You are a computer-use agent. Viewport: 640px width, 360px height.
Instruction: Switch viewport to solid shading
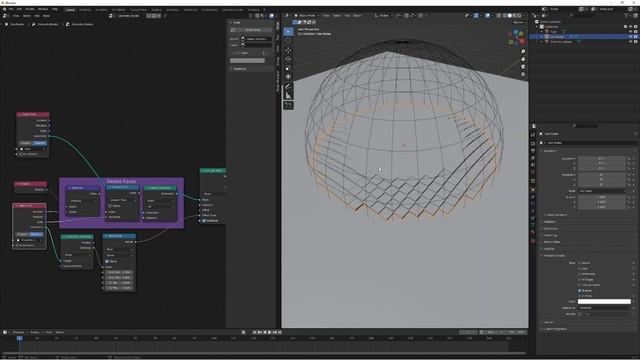click(x=510, y=16)
